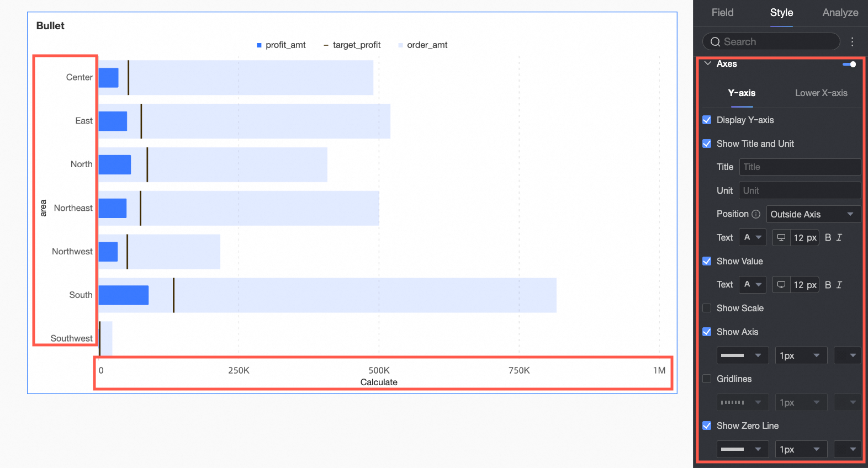Toggle bold for title text

tap(828, 237)
